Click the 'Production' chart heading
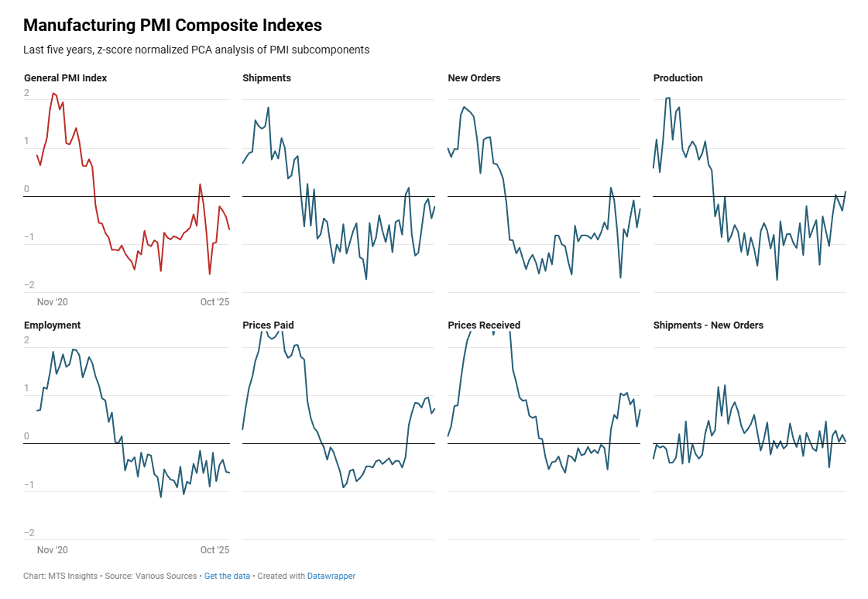Image resolution: width=868 pixels, height=599 pixels. point(678,78)
